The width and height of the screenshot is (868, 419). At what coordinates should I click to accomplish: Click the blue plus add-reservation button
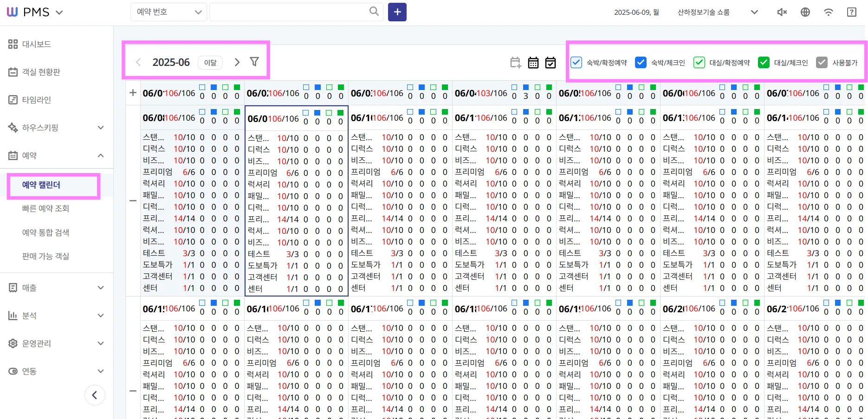397,12
